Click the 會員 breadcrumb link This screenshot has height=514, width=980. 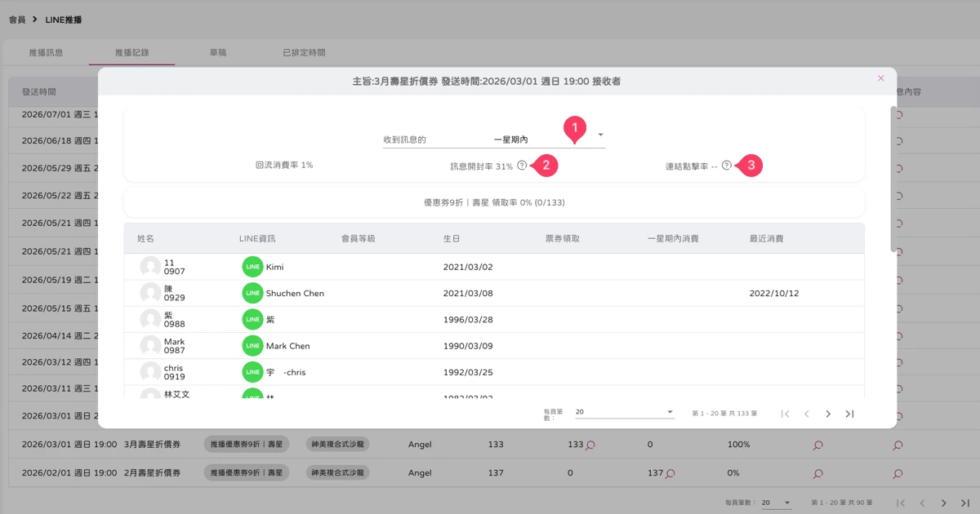[x=17, y=19]
